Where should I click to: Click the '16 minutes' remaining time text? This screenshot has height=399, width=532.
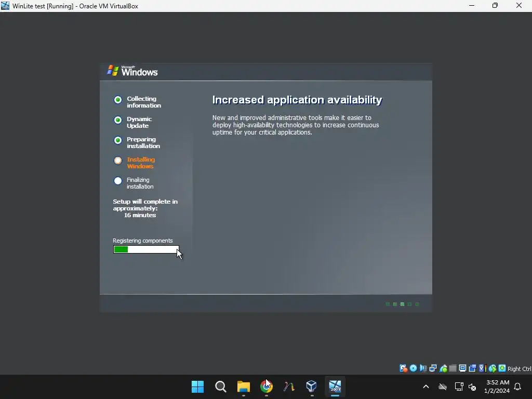pyautogui.click(x=140, y=215)
